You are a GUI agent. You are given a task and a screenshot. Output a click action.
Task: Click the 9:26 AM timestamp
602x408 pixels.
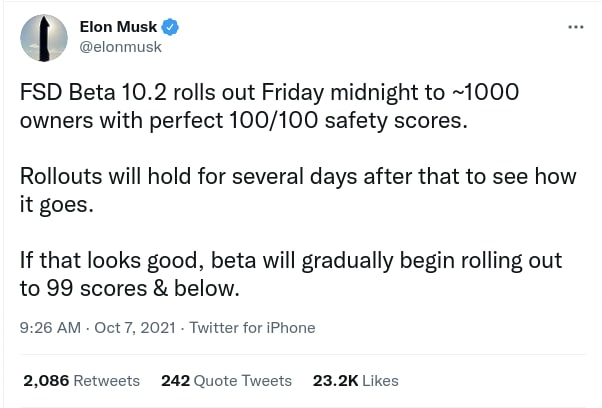(50, 328)
